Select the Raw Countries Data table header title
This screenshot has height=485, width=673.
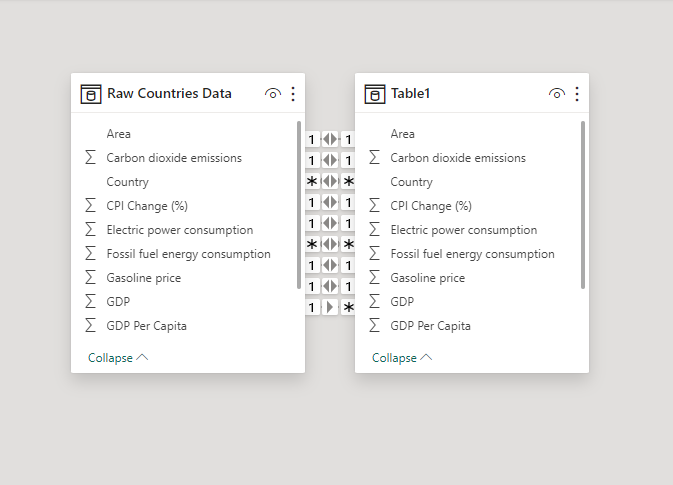169,94
